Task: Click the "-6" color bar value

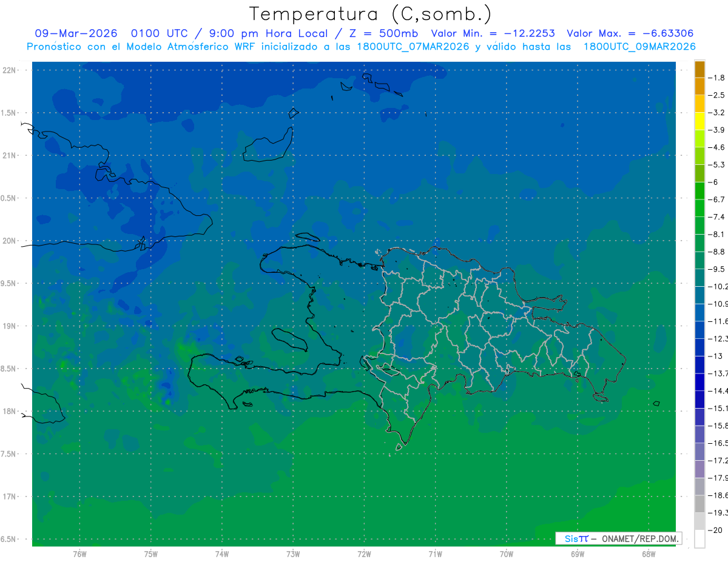Action: tap(713, 182)
